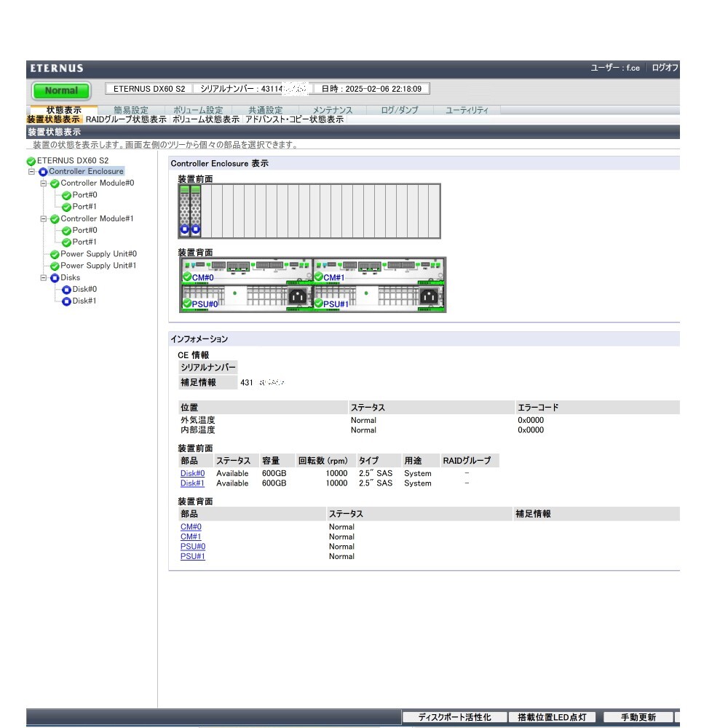Image resolution: width=728 pixels, height=728 pixels.
Task: Click CM#0 module in rear view
Action: [x=246, y=272]
